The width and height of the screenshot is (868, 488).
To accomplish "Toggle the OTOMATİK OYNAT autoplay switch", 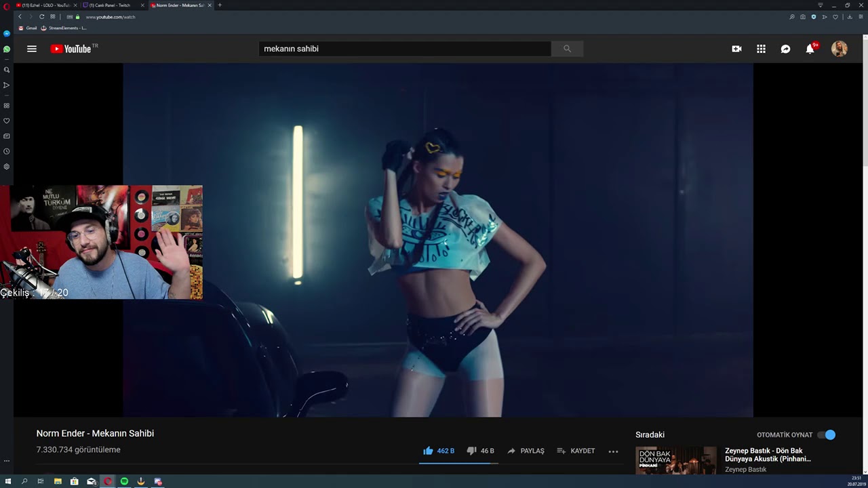I will click(827, 434).
